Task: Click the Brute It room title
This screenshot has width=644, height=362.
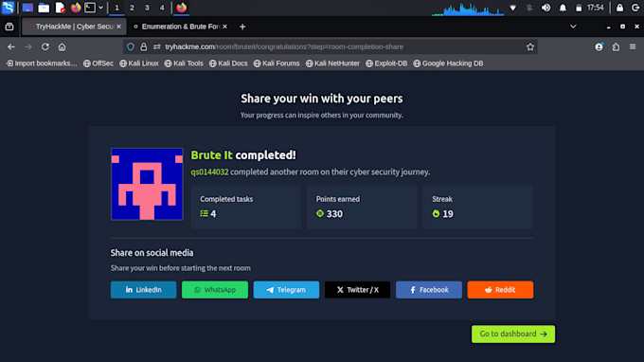Action: 211,154
